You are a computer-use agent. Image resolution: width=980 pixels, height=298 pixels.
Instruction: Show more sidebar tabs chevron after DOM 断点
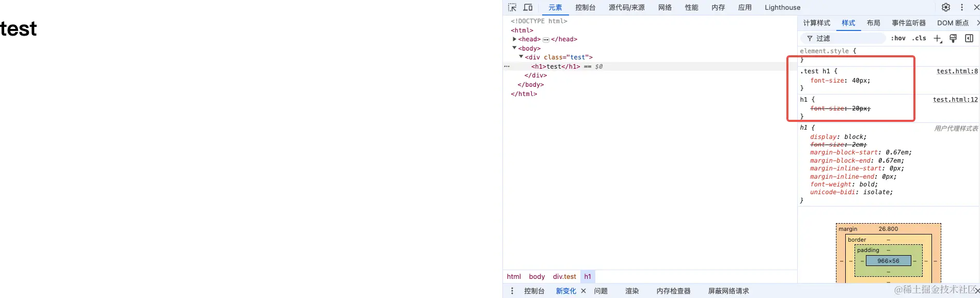tap(977, 23)
